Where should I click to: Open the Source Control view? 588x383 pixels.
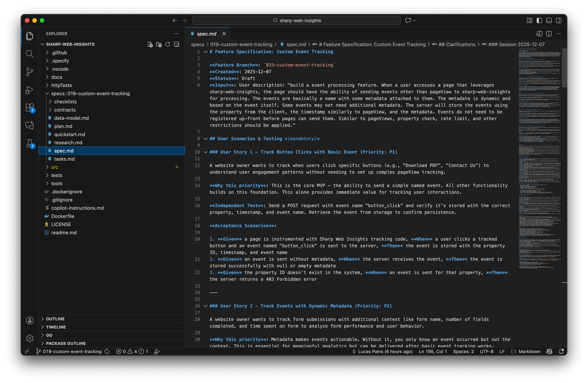(x=30, y=72)
